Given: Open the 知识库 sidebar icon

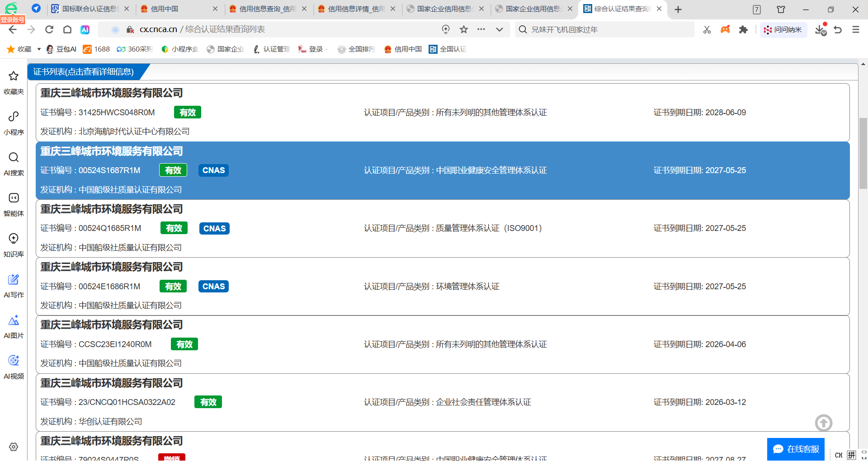Looking at the screenshot, I should (14, 244).
